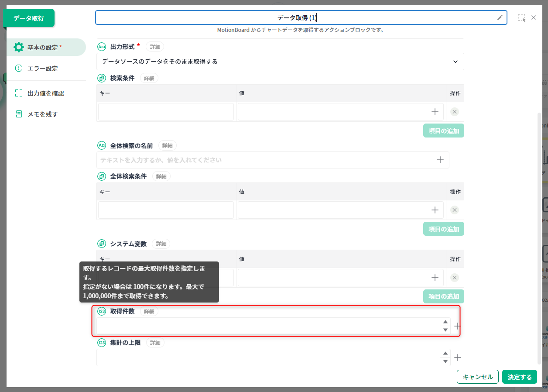Show 詳細 for 集計の上限

pos(155,343)
